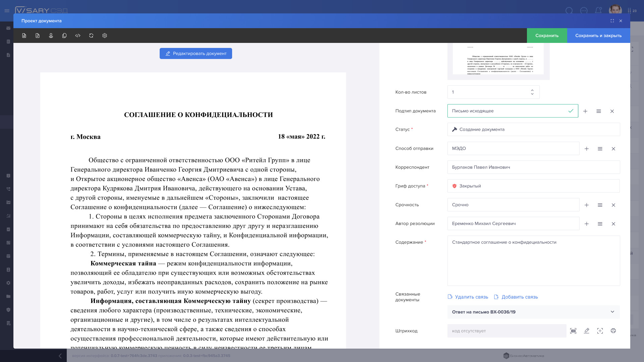The width and height of the screenshot is (644, 362).
Task: Click the pencil edit icon by barcode
Action: tap(587, 331)
